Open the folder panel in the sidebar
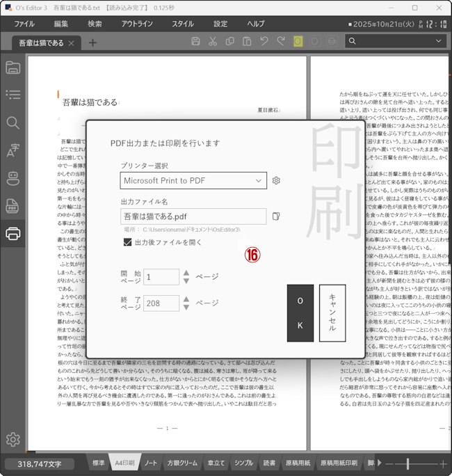Viewport: 452px width, 476px height. (x=13, y=68)
